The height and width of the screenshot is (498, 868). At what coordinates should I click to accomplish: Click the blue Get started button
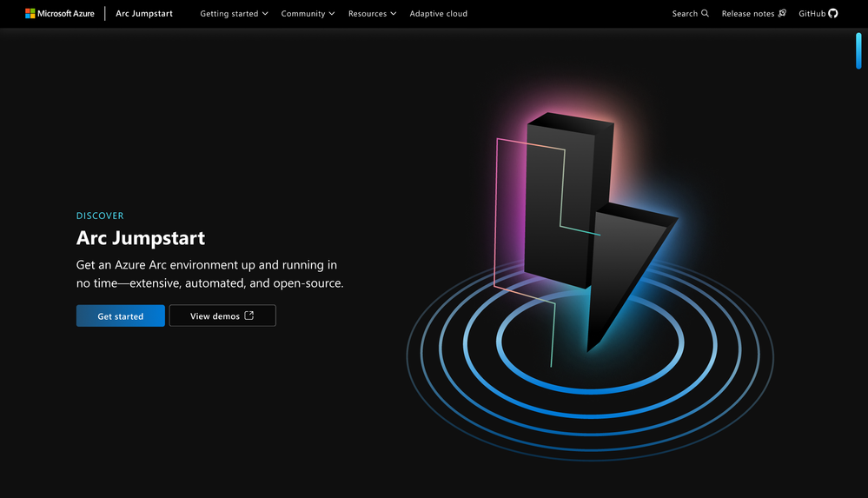coord(120,315)
